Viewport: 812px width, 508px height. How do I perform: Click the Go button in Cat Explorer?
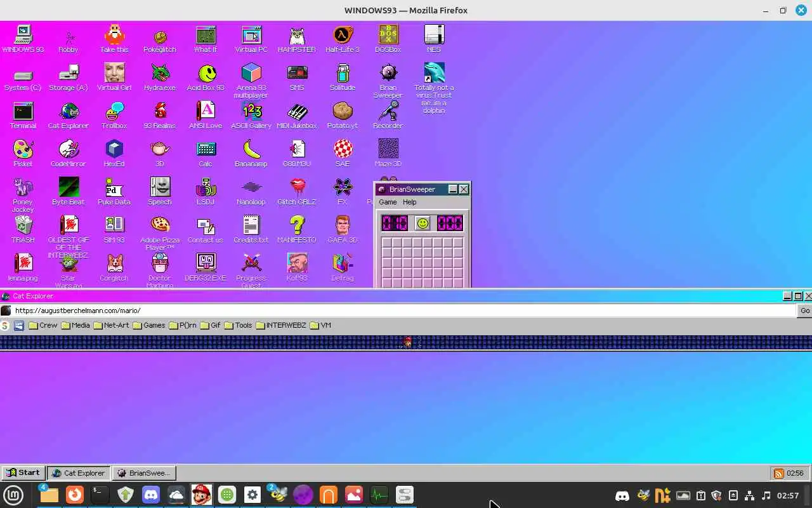click(x=804, y=311)
